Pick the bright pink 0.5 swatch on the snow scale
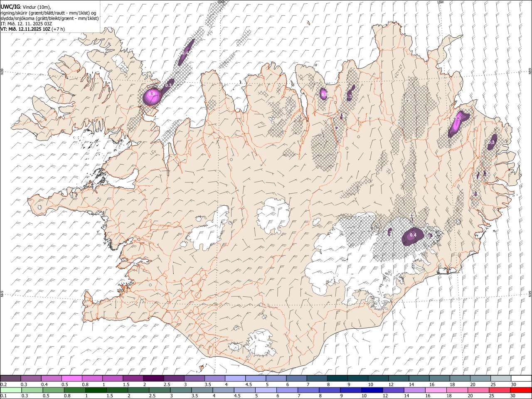The height and width of the screenshot is (399, 532). [x=71, y=379]
